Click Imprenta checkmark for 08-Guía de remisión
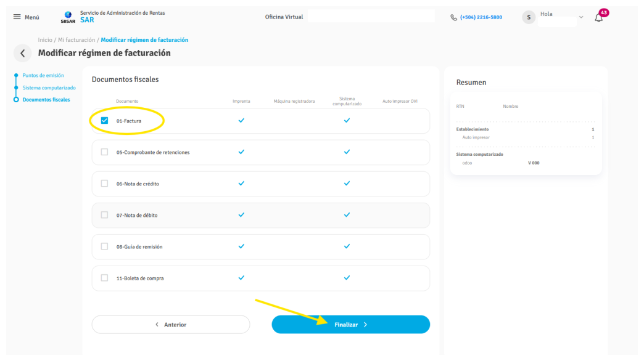This screenshot has height=361, width=644. (241, 246)
